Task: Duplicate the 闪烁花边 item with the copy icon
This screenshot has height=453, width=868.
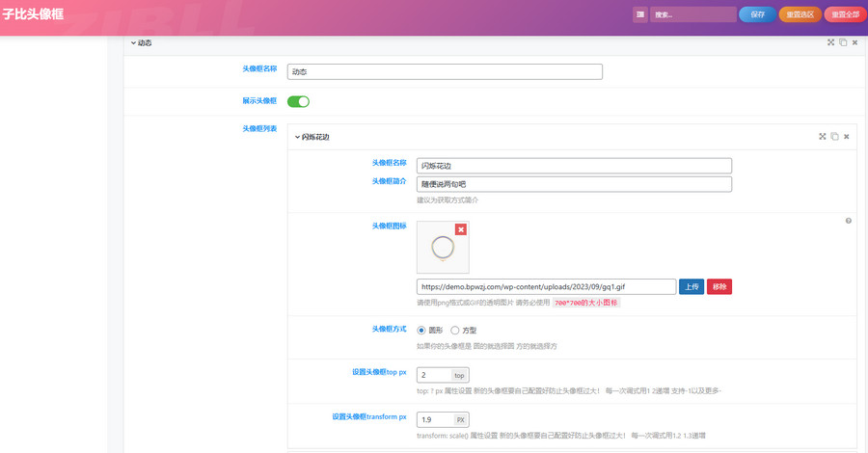Action: click(x=834, y=137)
